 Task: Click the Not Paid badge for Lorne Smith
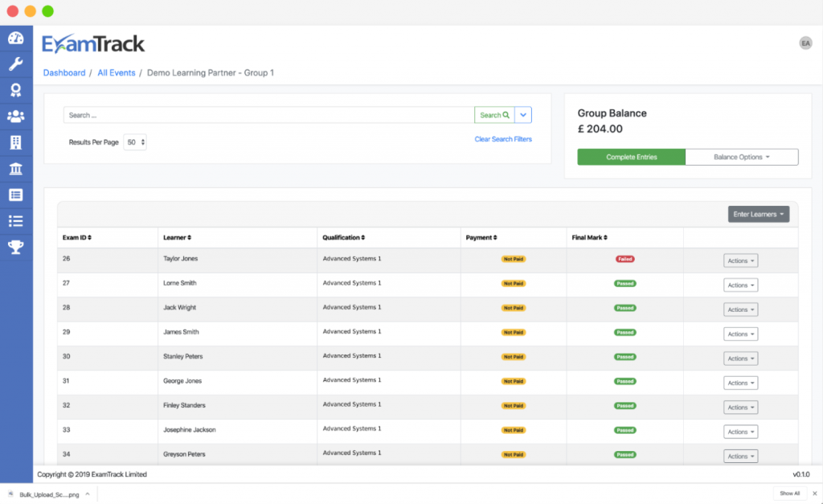(514, 284)
